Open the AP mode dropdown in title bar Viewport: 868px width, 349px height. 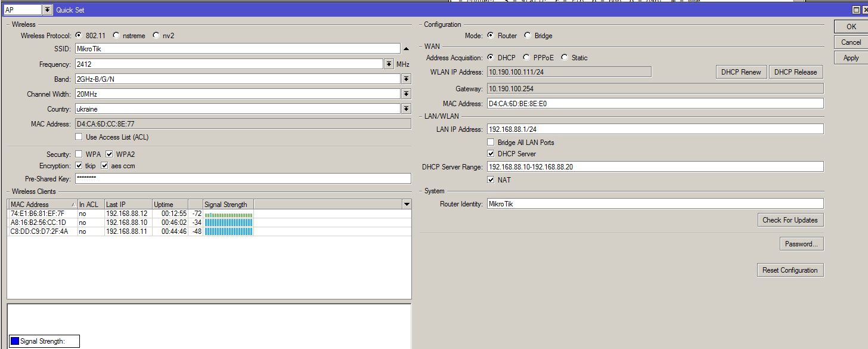click(48, 10)
